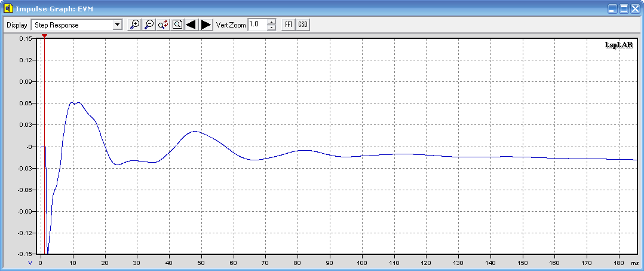Click the Vert Zoom value field
This screenshot has width=644, height=271.
[257, 25]
